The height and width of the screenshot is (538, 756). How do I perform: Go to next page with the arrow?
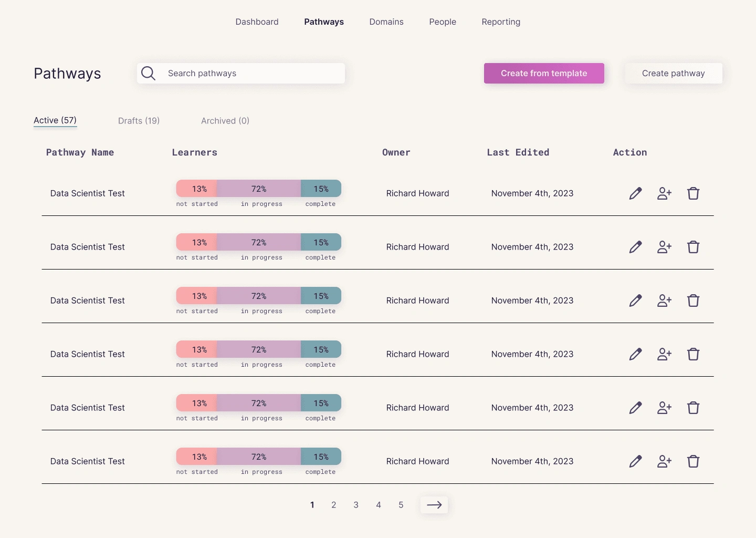(434, 505)
